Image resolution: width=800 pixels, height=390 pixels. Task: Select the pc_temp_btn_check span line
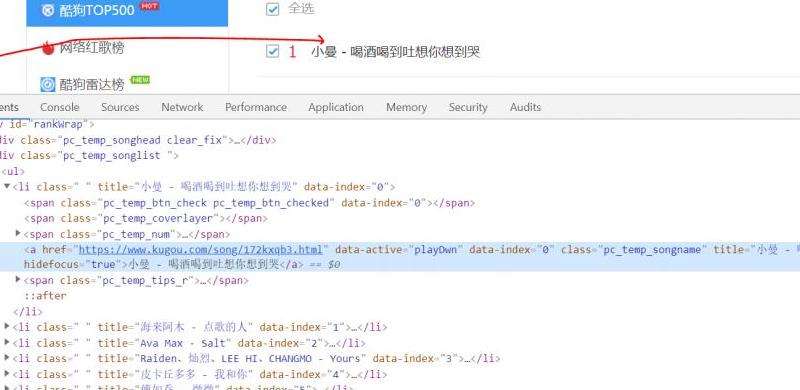[x=249, y=203]
